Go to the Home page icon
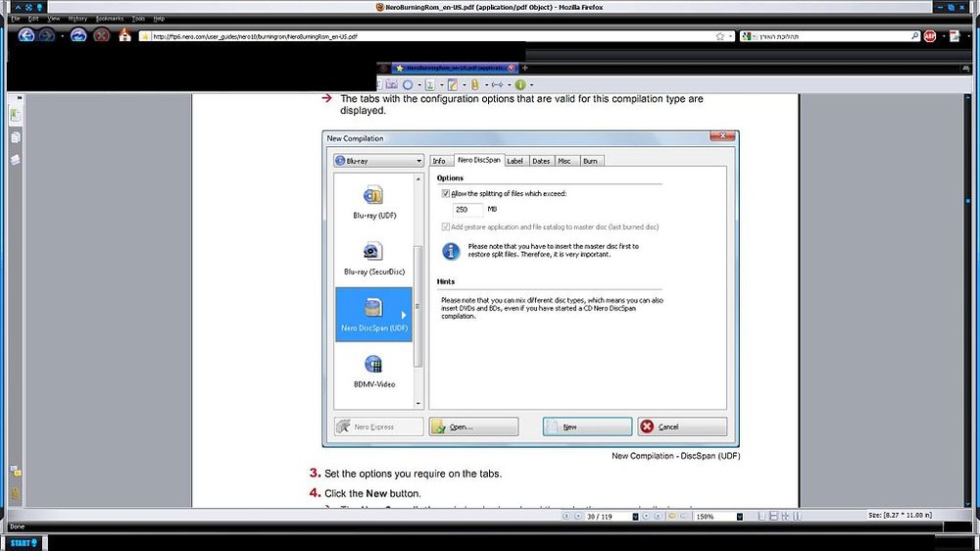980x551 pixels. tap(125, 35)
